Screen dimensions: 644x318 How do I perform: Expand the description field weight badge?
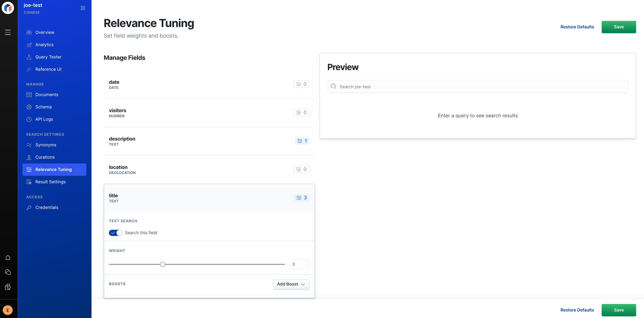[302, 141]
